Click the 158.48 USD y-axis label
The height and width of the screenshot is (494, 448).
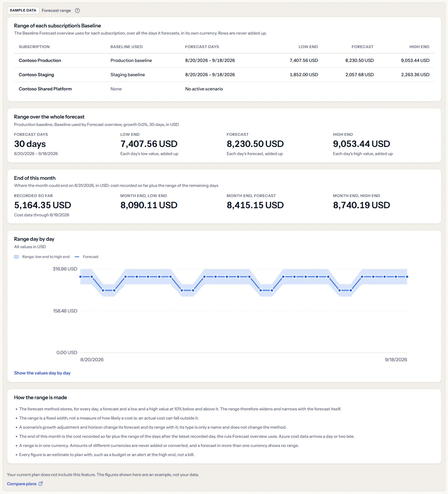(x=65, y=311)
